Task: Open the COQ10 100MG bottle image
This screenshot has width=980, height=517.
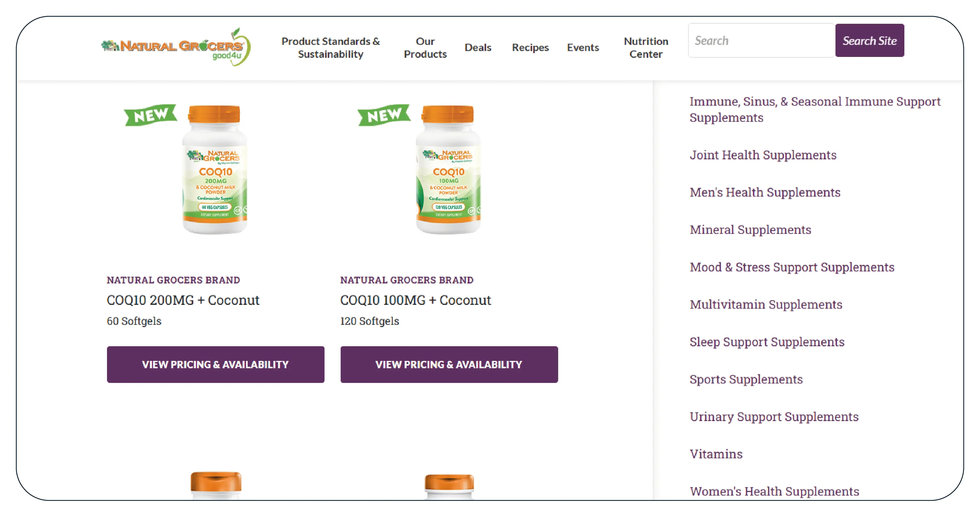Action: [x=449, y=170]
